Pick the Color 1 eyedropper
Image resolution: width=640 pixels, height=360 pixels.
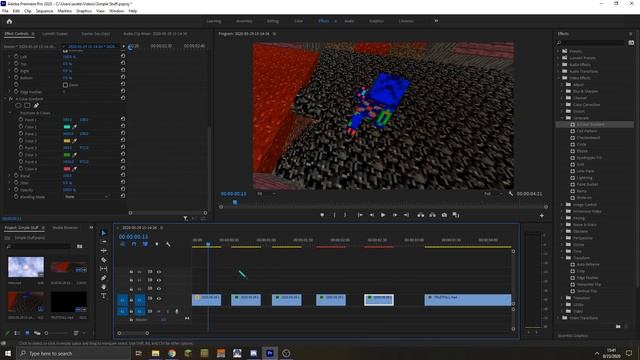point(75,127)
